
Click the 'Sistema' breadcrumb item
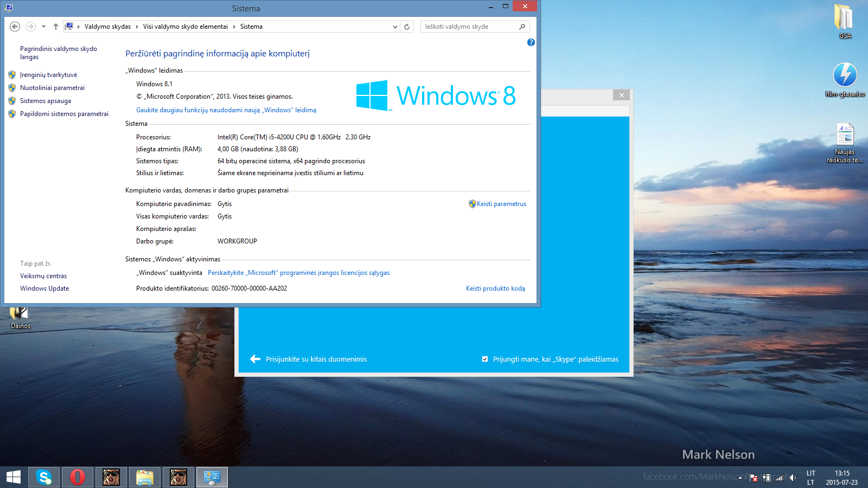coord(251,27)
